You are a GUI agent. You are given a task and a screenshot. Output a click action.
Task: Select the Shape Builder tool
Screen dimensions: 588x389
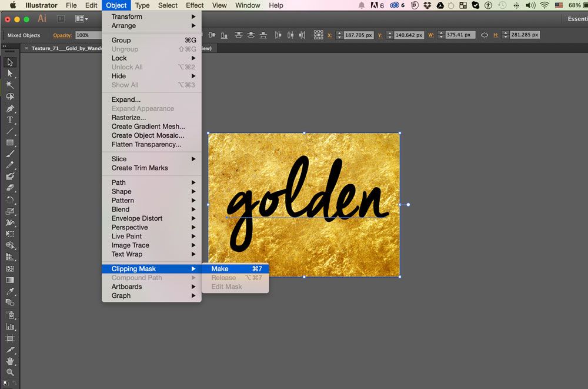(x=10, y=245)
